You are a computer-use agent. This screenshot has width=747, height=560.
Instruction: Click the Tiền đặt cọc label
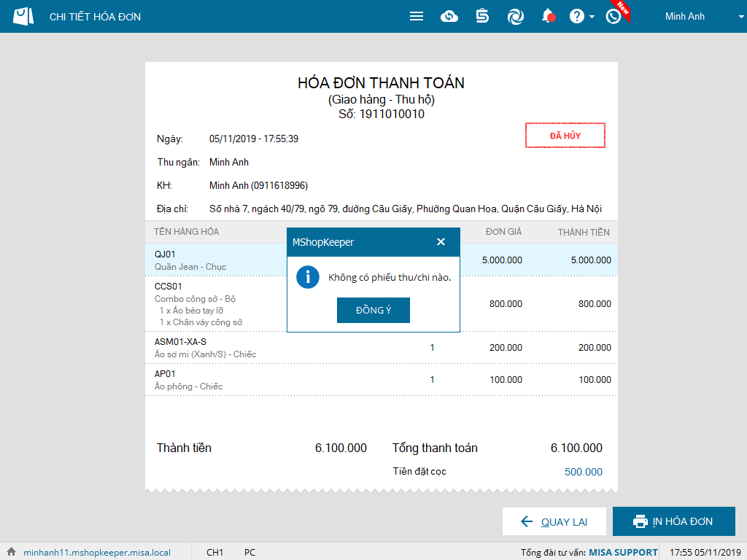tap(419, 472)
